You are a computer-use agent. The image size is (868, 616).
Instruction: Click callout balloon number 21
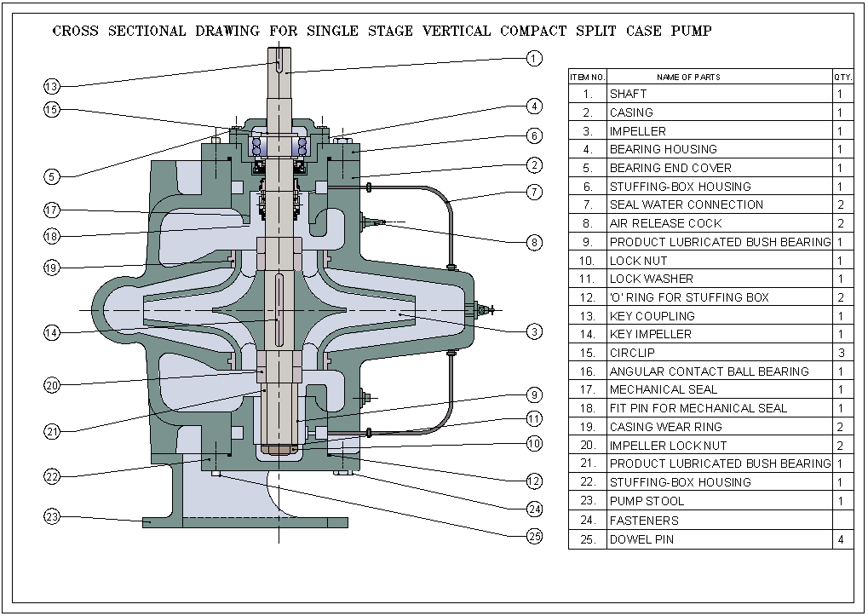(x=51, y=431)
